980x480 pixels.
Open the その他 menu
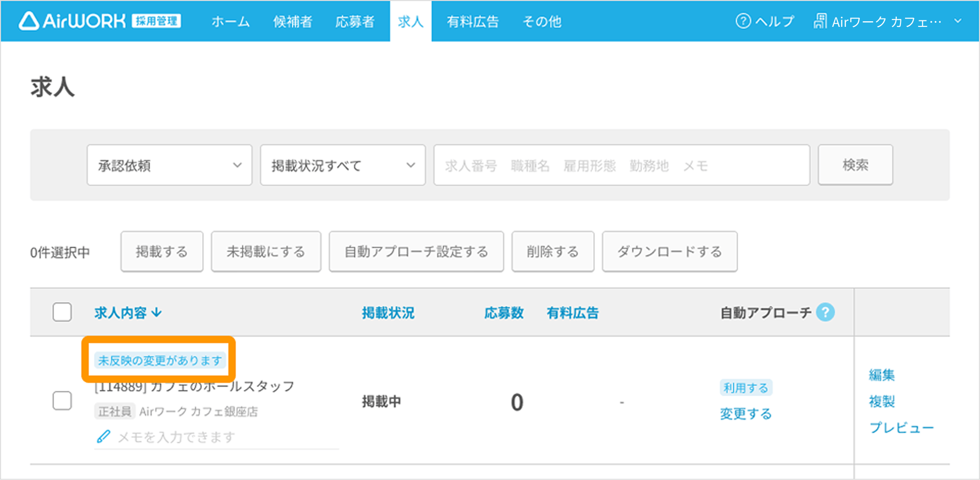click(542, 21)
